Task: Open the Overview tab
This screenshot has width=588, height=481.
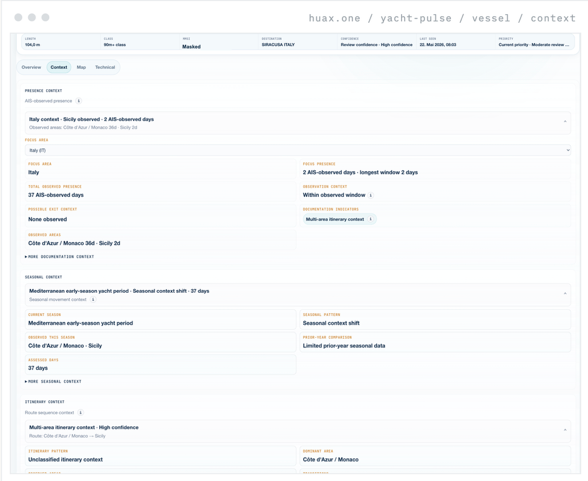Action: pyautogui.click(x=31, y=67)
